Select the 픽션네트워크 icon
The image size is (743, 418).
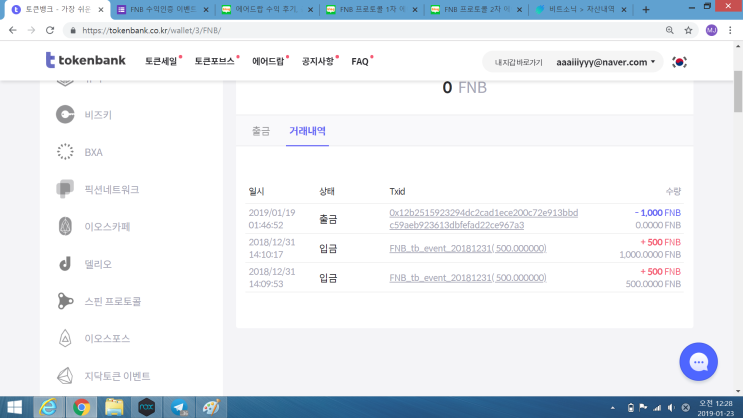pyautogui.click(x=65, y=189)
